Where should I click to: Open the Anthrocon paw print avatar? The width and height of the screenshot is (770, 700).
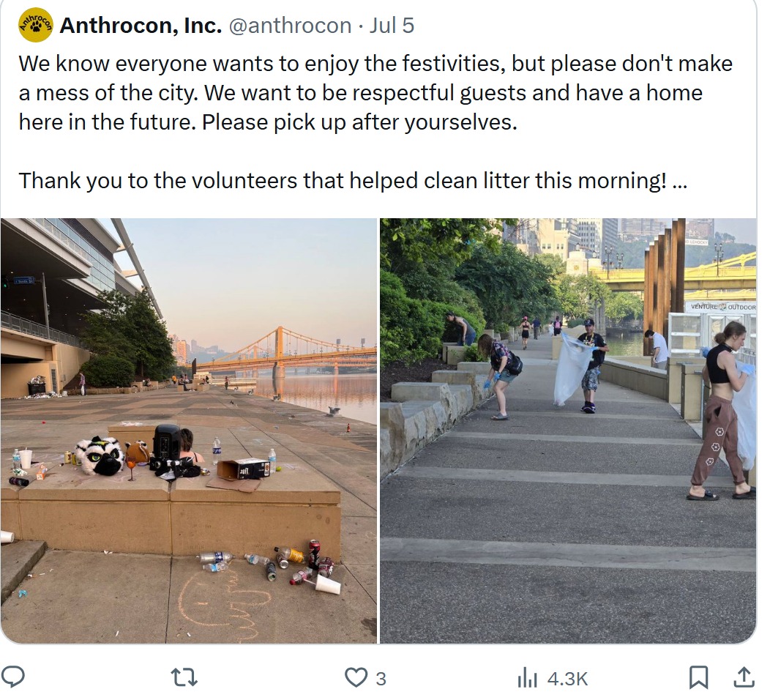pyautogui.click(x=35, y=25)
